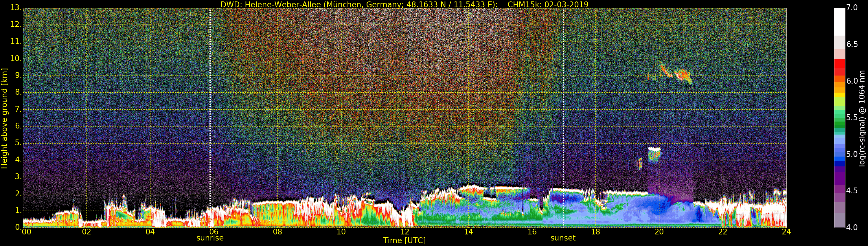Click the Time [UTC] axis title
868x246 pixels.
404,241
